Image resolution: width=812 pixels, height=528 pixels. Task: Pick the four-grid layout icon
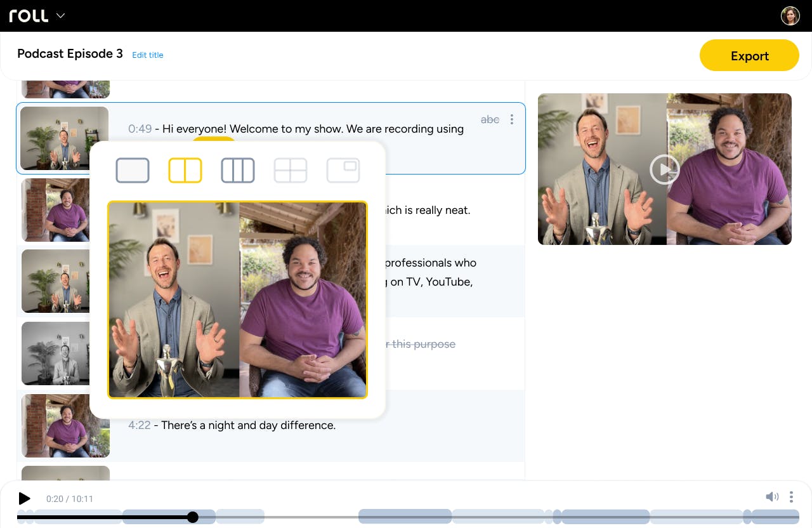tap(291, 171)
